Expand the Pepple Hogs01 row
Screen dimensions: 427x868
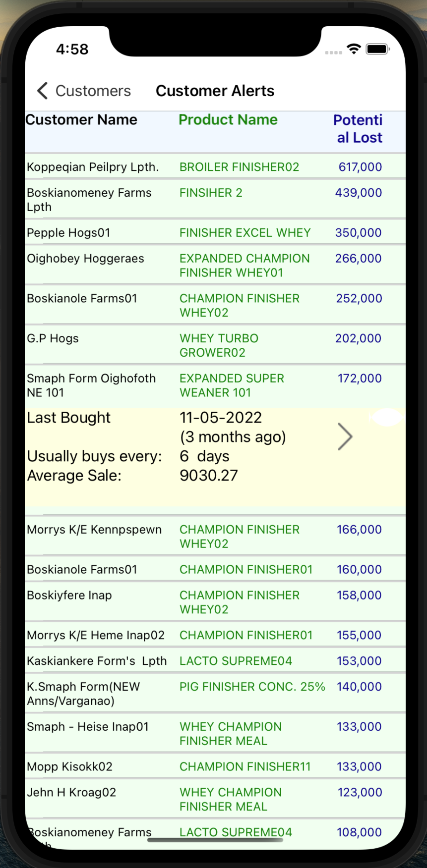tap(215, 233)
